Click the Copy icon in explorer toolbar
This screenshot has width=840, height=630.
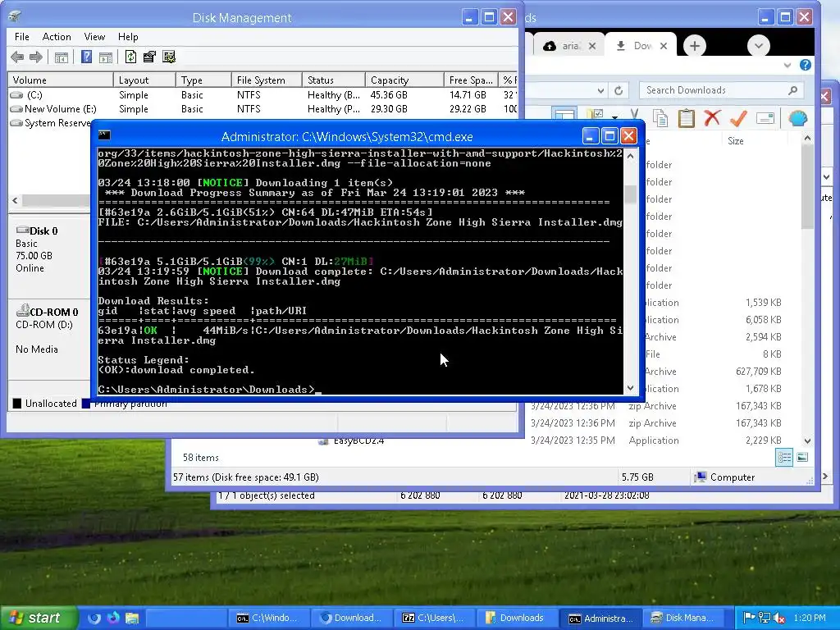tap(660, 118)
